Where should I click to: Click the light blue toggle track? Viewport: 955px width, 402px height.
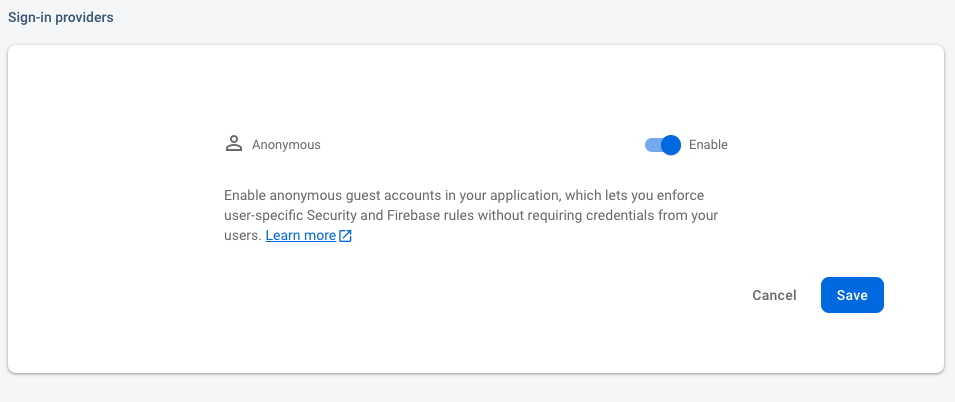click(651, 145)
